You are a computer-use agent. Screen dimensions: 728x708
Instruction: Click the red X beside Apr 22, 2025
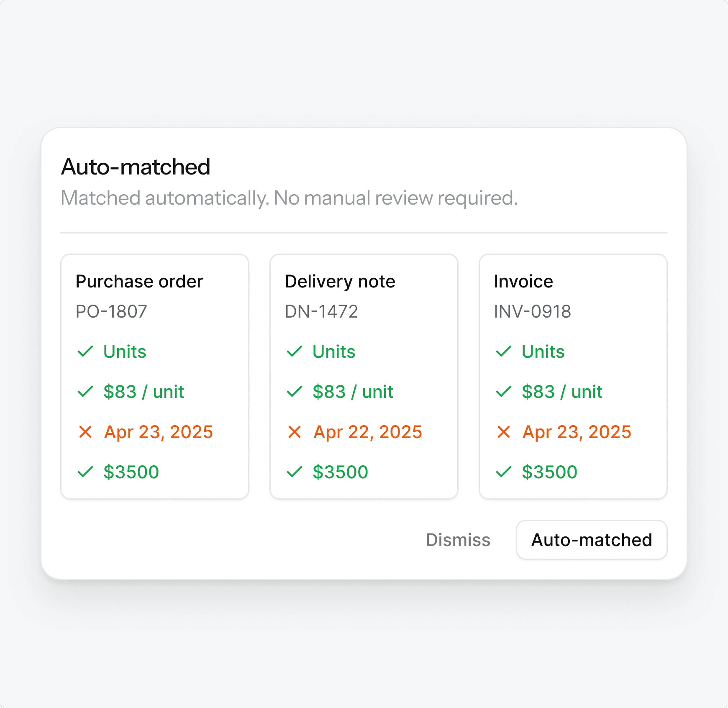pos(295,432)
